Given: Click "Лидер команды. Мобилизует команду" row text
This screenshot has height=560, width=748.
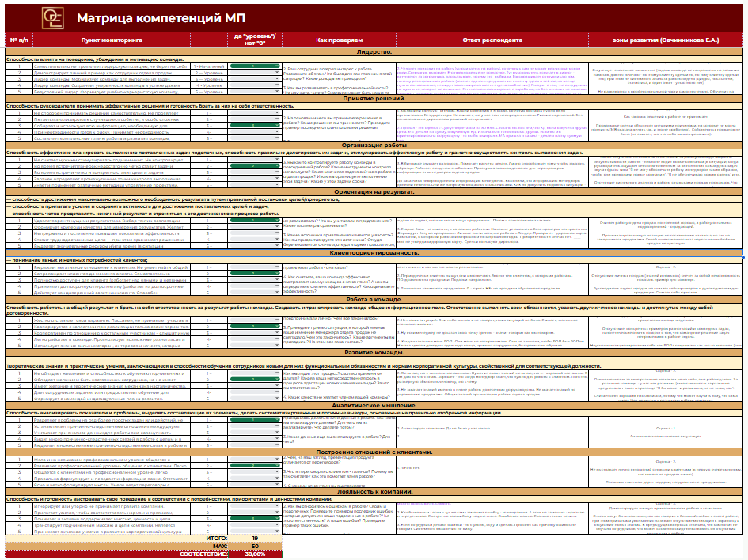Looking at the screenshot, I should pos(112,79).
